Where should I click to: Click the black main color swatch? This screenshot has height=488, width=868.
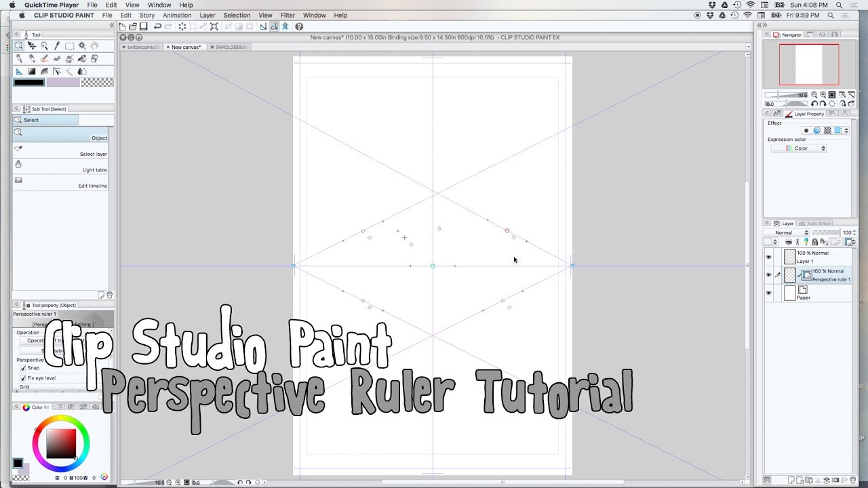(x=29, y=82)
